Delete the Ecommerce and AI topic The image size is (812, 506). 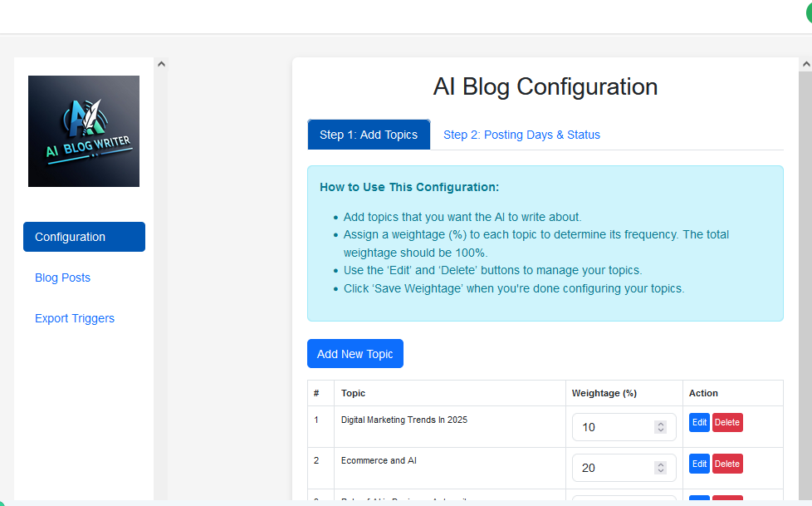(x=727, y=464)
